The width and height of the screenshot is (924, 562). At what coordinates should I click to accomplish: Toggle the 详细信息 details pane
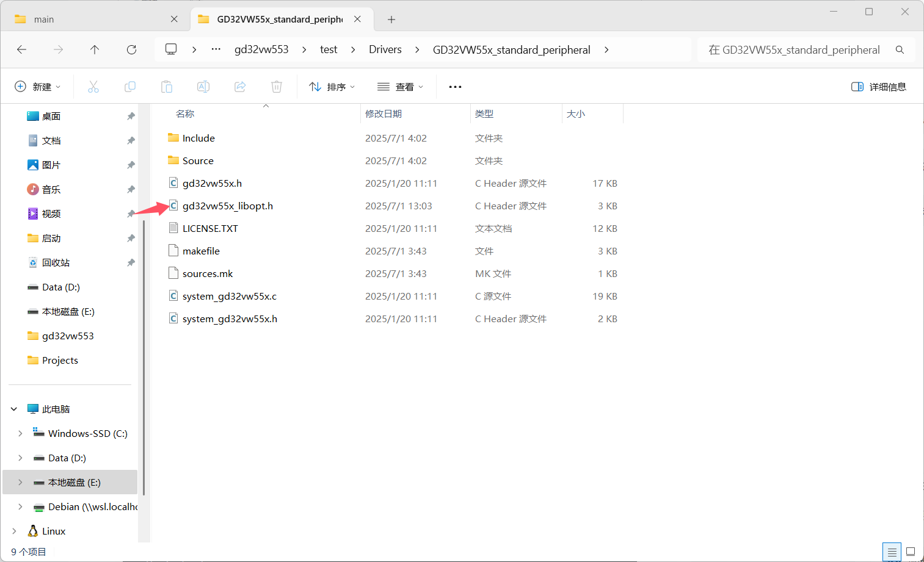coord(878,86)
